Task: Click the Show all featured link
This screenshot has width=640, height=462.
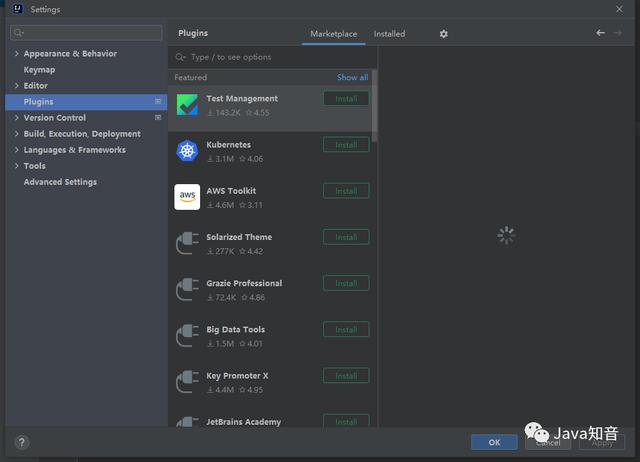Action: coord(352,77)
